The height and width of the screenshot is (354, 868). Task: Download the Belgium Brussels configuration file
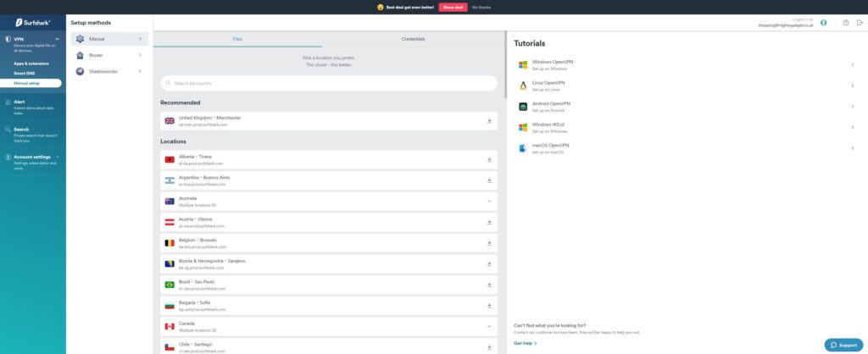coord(489,243)
